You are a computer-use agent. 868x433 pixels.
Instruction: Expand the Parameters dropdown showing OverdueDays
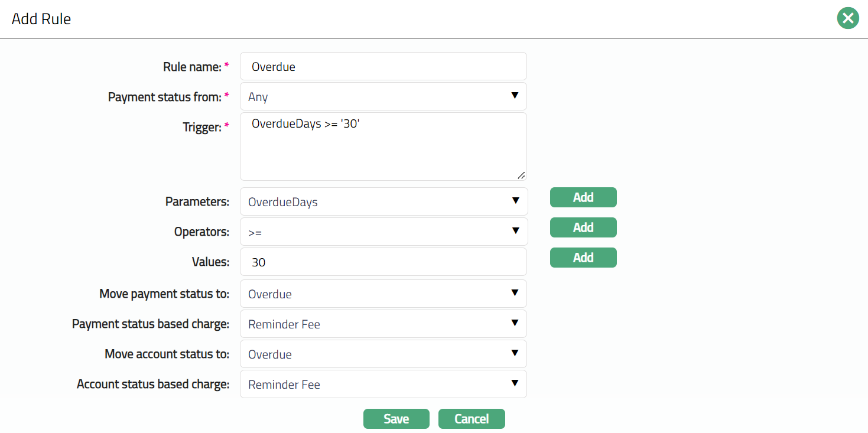pos(383,202)
